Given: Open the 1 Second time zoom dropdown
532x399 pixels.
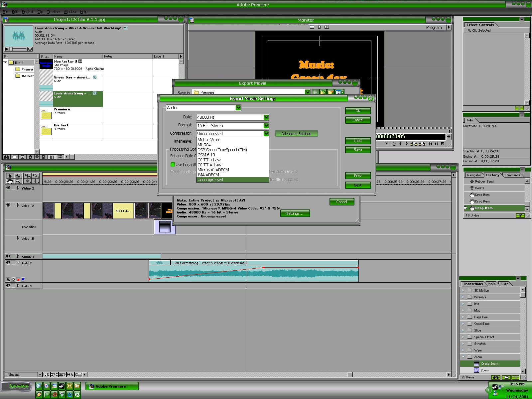Looking at the screenshot, I should click(40, 375).
